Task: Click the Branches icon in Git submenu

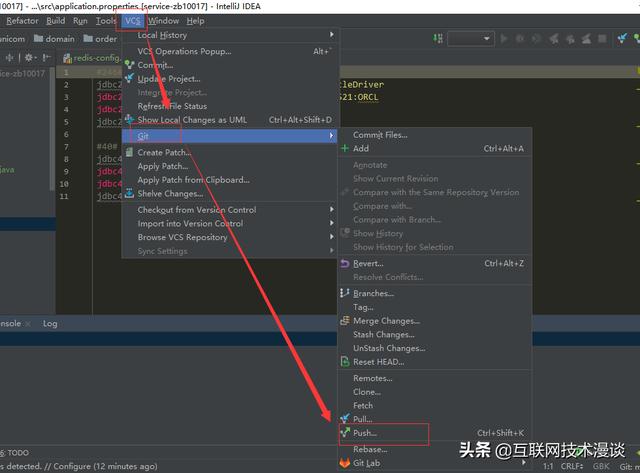Action: click(345, 293)
